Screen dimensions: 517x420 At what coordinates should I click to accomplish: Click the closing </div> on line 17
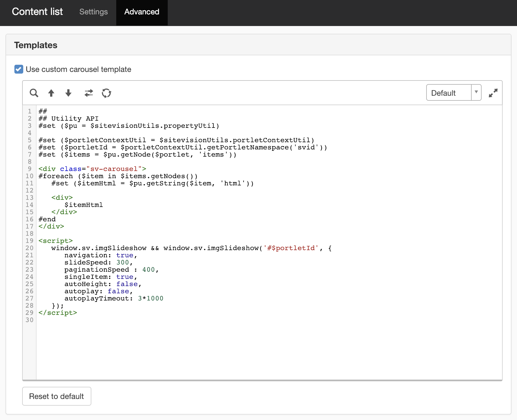[x=51, y=226]
